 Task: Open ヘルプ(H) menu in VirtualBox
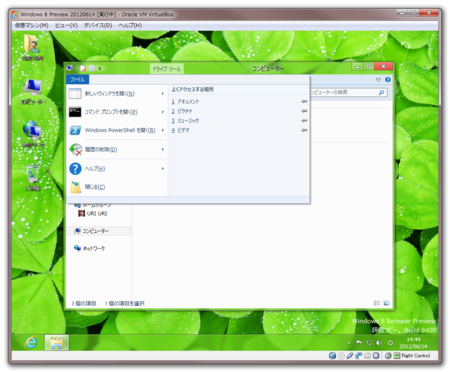[130, 25]
